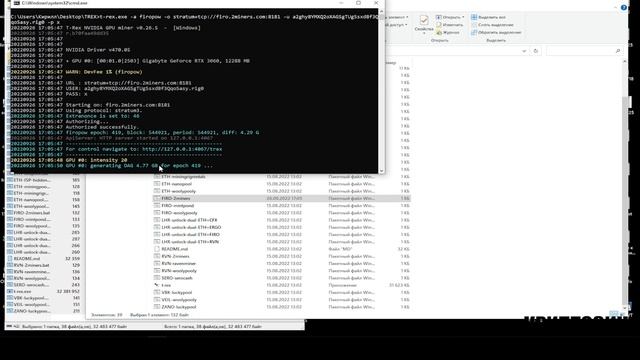This screenshot has height=360, width=640.
Task: Select the RVN-ravenminer file in Explorer list
Action: [178, 264]
